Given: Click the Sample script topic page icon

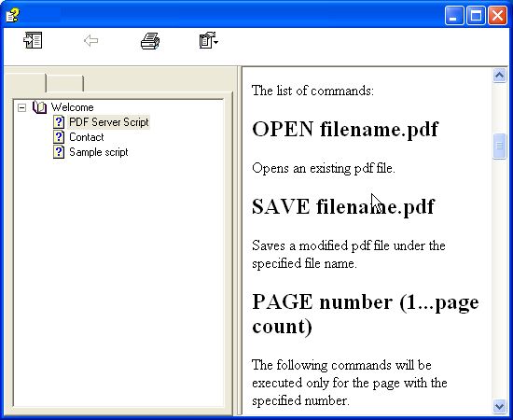Looking at the screenshot, I should pyautogui.click(x=59, y=152).
